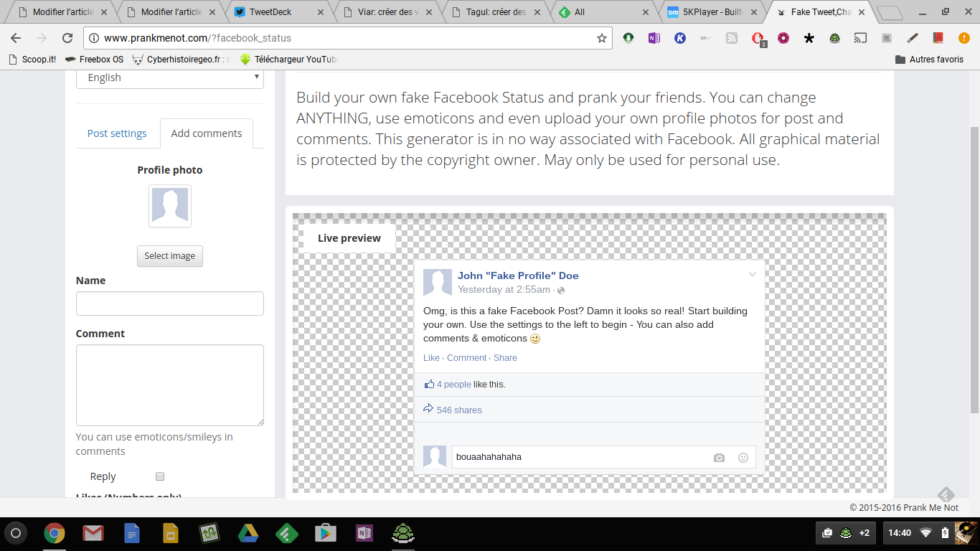Go back with the browser arrow
The image size is (980, 551).
coord(16,38)
